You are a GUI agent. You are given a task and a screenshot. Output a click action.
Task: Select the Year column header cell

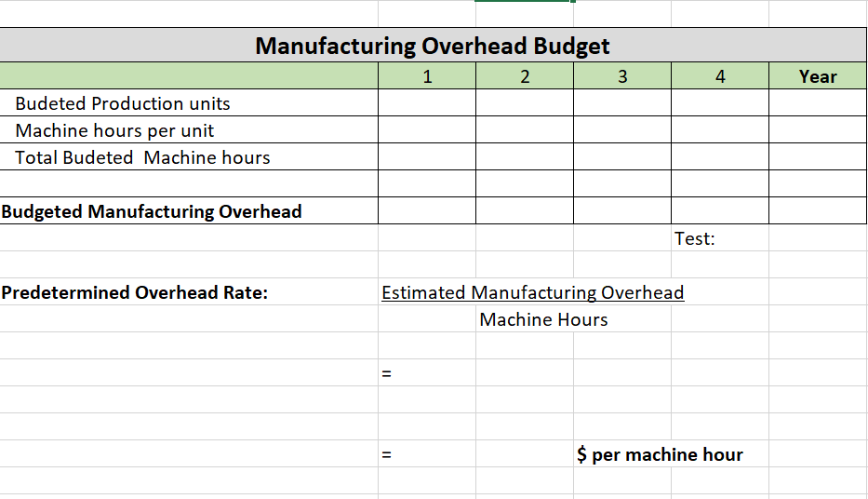coord(818,76)
